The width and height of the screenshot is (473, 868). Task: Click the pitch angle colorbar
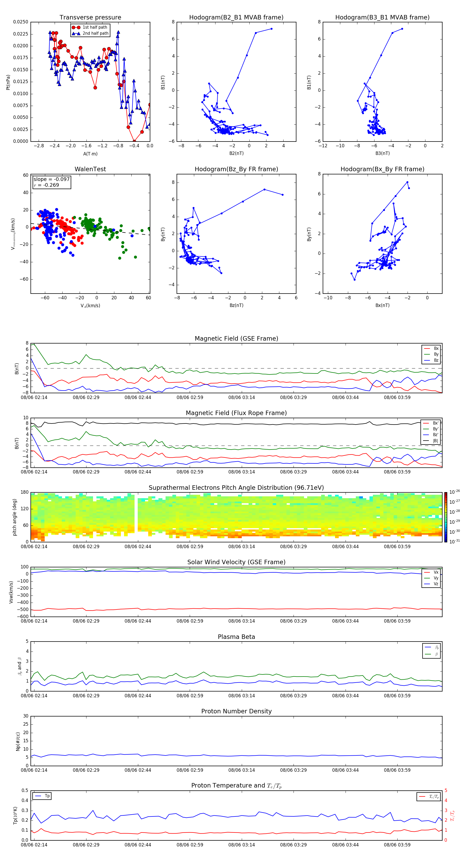[446, 517]
